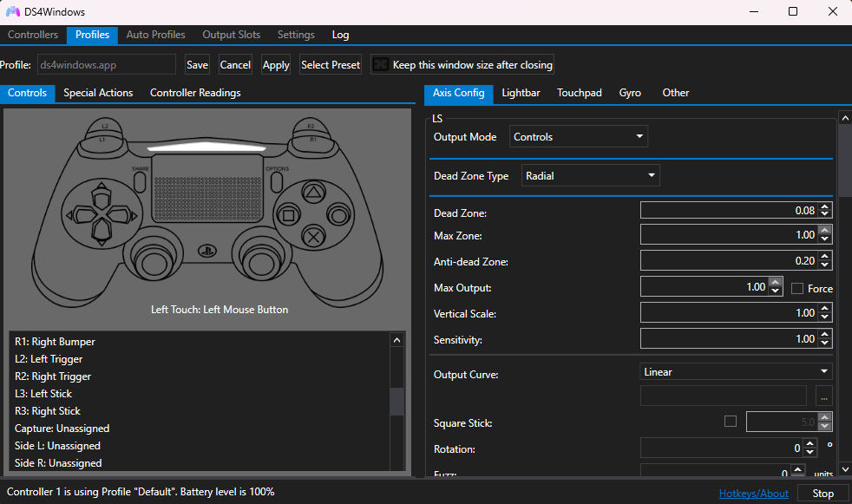This screenshot has height=504, width=852.
Task: Open the Output Curve dropdown set to Linear
Action: (734, 371)
